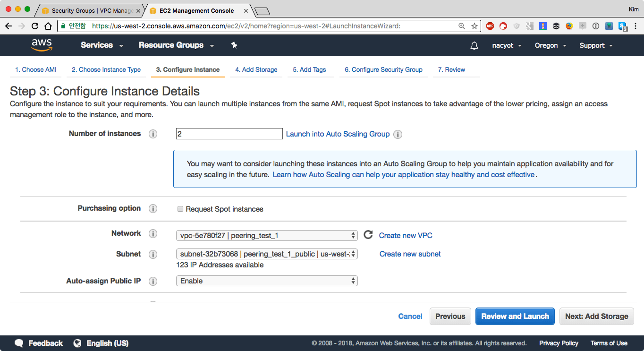The height and width of the screenshot is (351, 644).
Task: Click the pin shortcut icon in navbar
Action: (234, 45)
